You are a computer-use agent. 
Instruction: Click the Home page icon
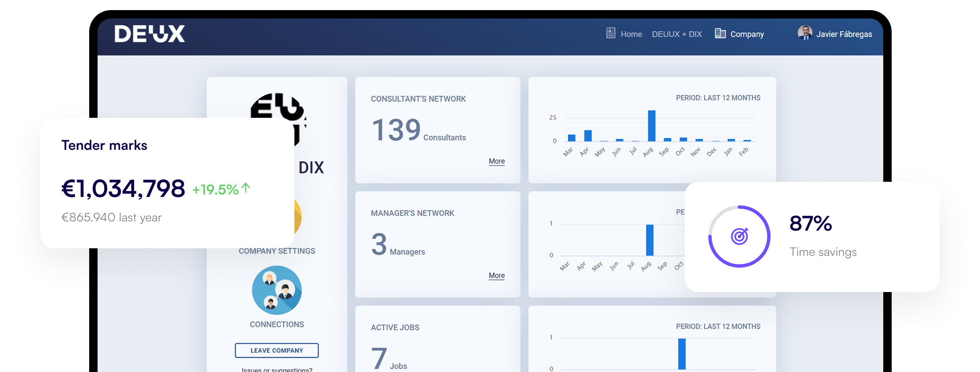(x=611, y=33)
